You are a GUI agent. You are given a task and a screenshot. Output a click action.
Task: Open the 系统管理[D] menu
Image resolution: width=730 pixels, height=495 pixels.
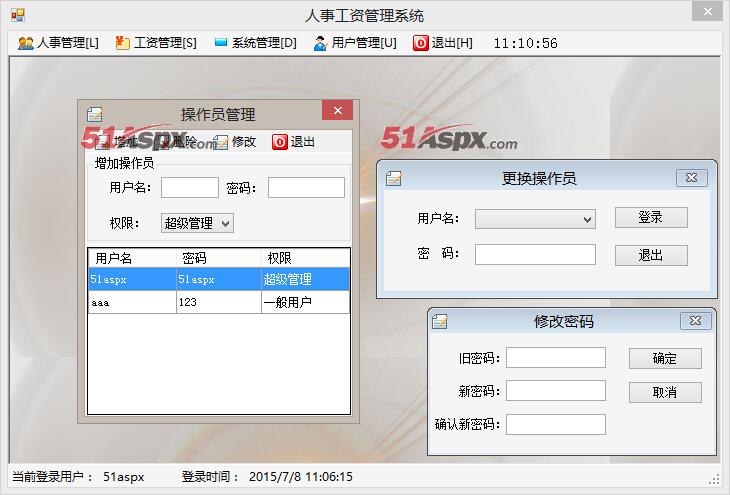(x=255, y=43)
